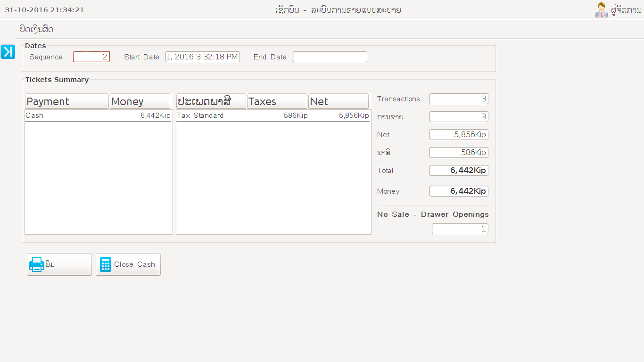Click the Money summary amount field
The image size is (644, 362).
pos(458,191)
